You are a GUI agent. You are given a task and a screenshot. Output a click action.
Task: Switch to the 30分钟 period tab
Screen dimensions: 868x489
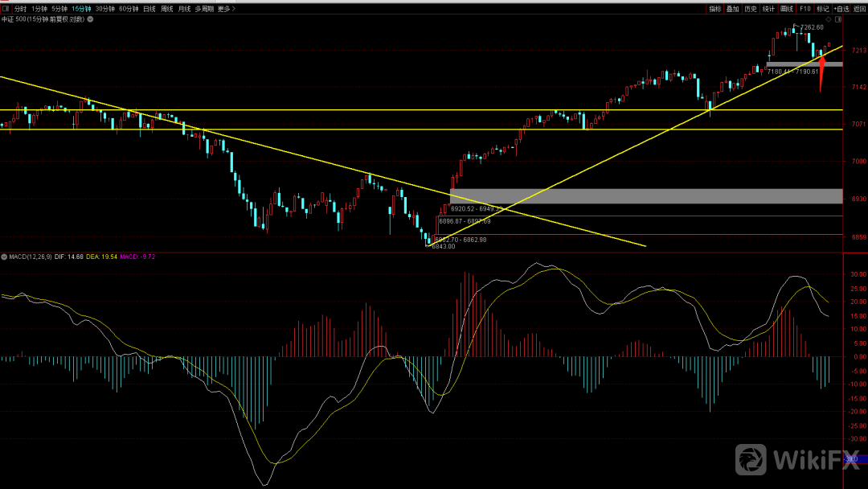coord(104,9)
